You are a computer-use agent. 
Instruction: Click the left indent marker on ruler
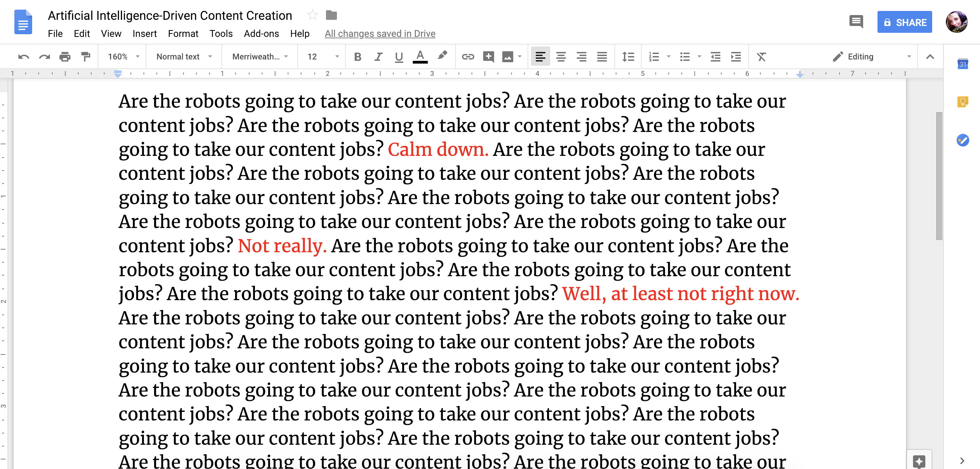tap(118, 73)
